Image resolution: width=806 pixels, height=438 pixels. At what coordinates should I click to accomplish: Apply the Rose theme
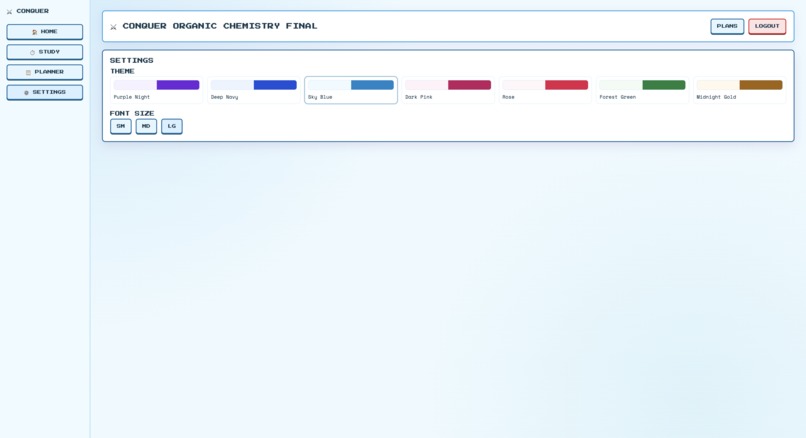tap(545, 90)
